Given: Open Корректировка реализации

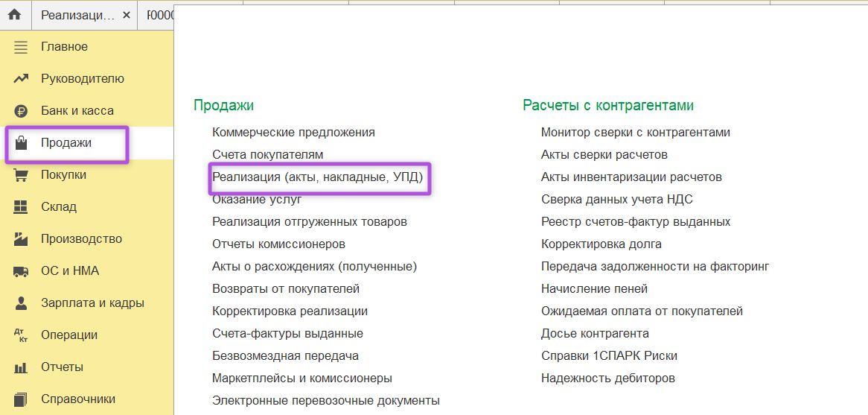Looking at the screenshot, I should click(290, 311).
